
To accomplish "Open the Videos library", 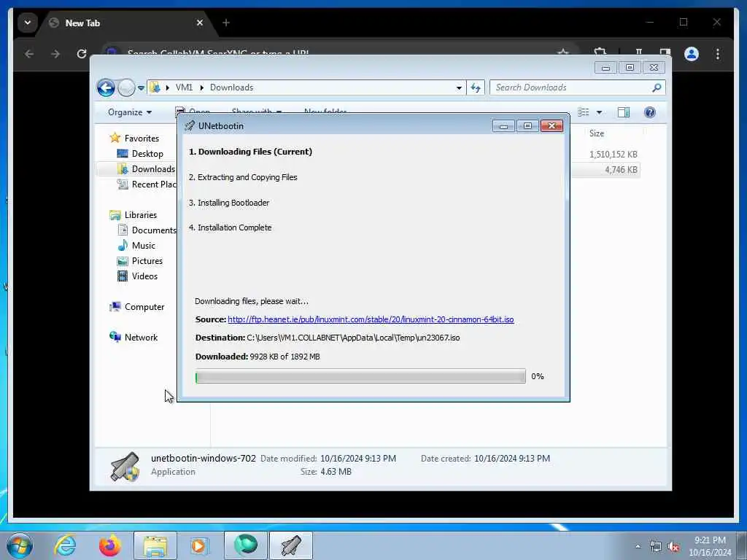I will [144, 276].
